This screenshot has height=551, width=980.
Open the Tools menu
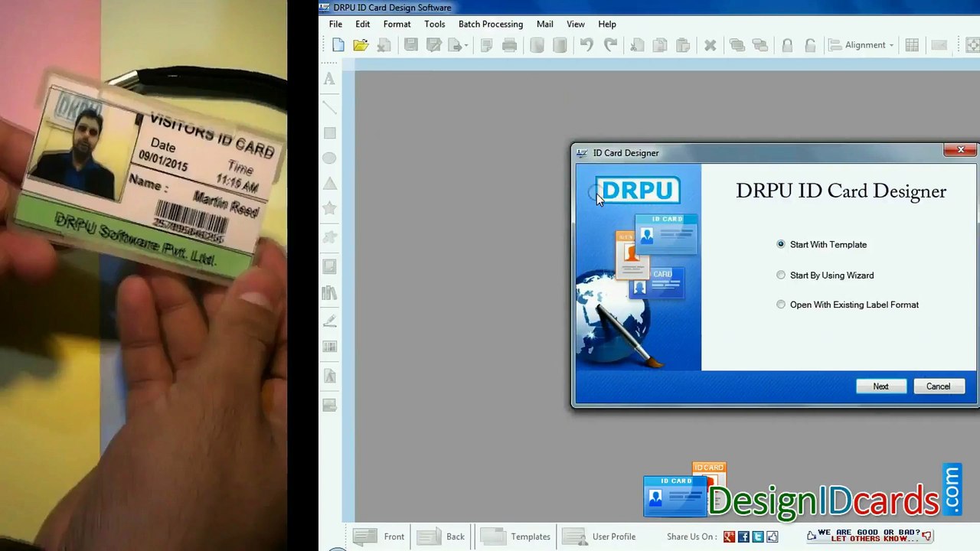click(434, 24)
